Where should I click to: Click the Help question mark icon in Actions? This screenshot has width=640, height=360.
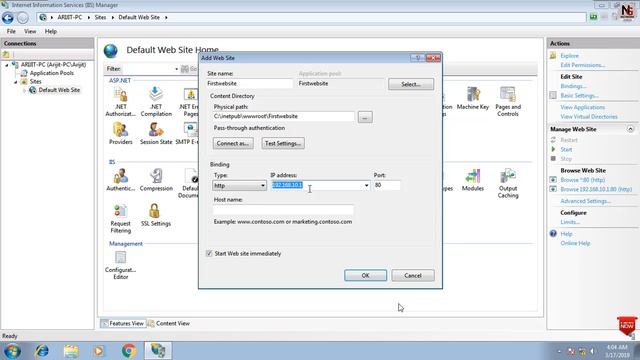(553, 233)
